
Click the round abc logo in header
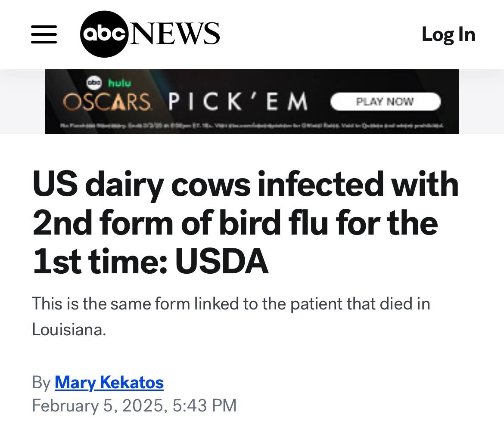104,34
